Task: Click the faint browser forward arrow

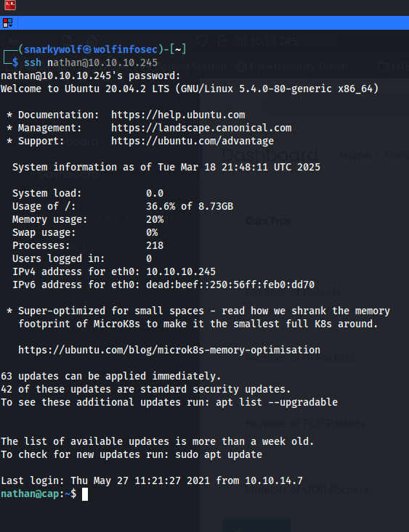Action: click(40, 41)
